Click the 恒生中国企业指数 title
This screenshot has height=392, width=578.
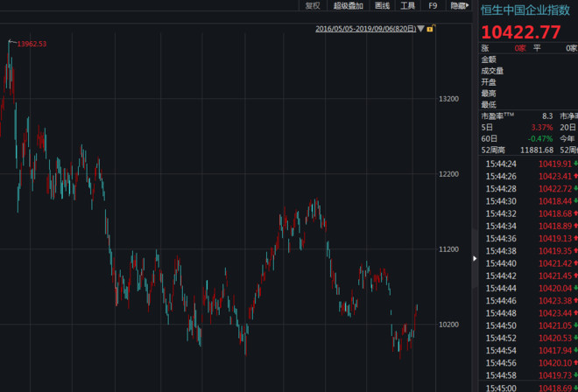click(525, 10)
